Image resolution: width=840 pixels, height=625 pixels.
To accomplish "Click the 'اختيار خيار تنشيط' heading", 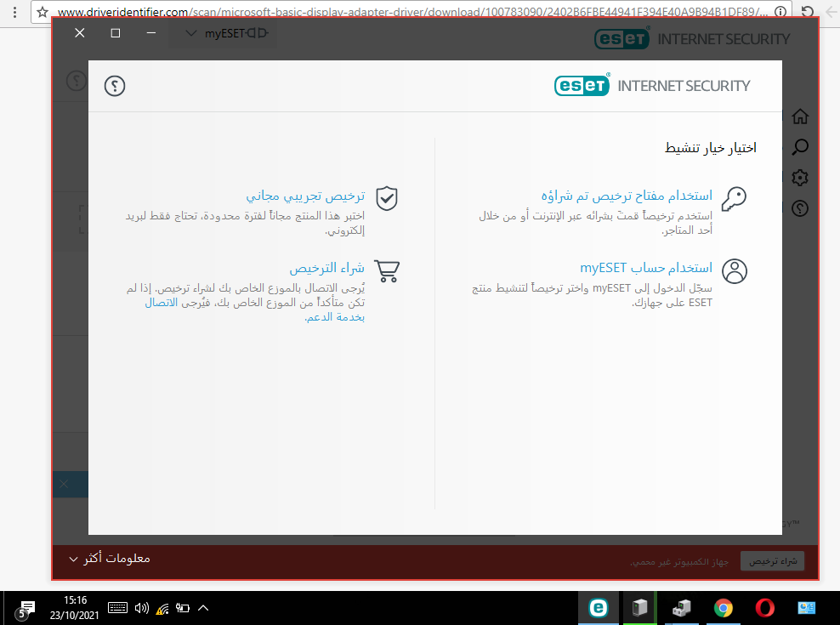I will [x=711, y=148].
